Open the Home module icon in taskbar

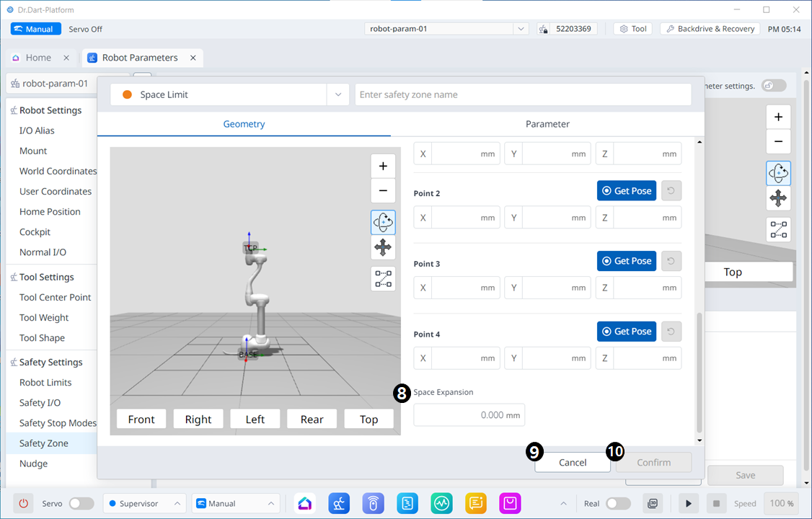(x=305, y=503)
